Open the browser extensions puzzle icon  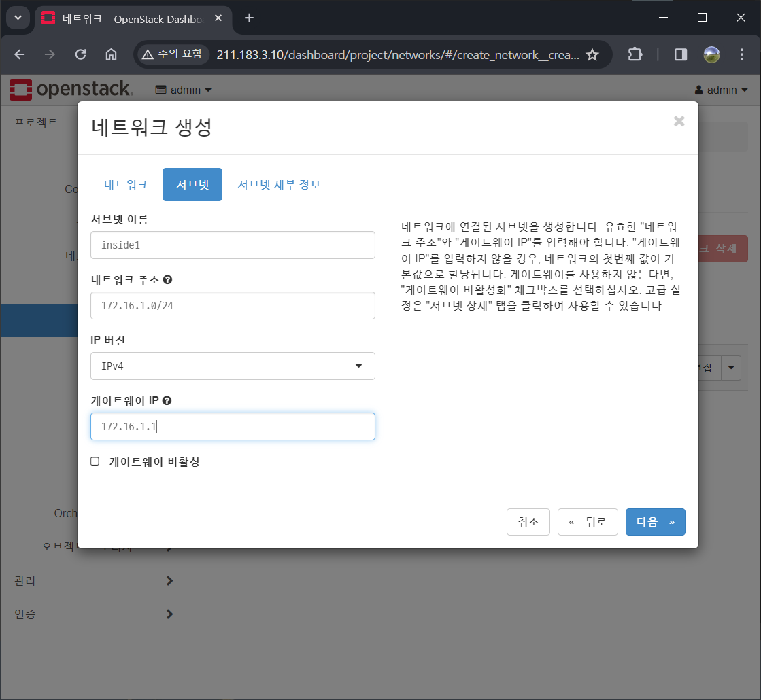click(635, 54)
